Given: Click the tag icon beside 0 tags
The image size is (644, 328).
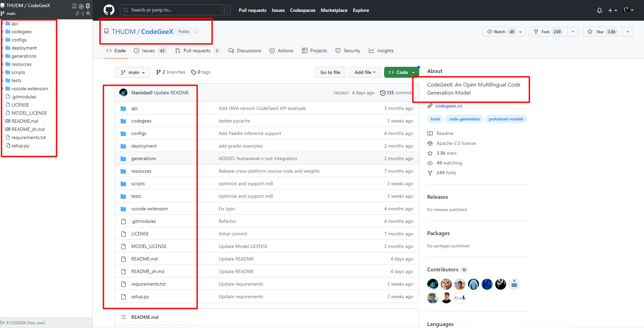Looking at the screenshot, I should [x=194, y=72].
